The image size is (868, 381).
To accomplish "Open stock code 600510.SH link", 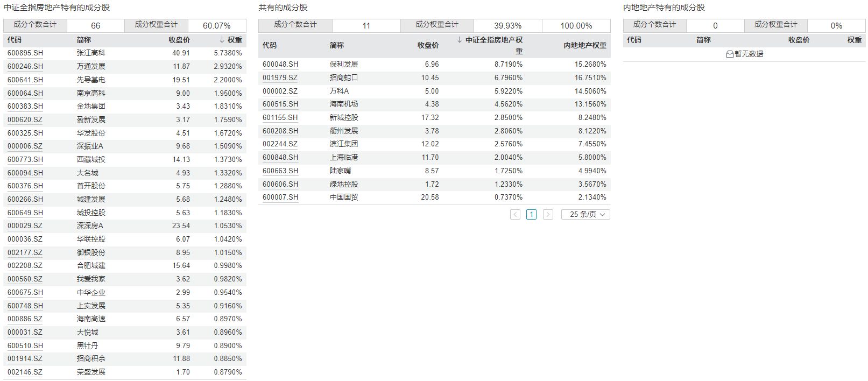I will (x=25, y=345).
